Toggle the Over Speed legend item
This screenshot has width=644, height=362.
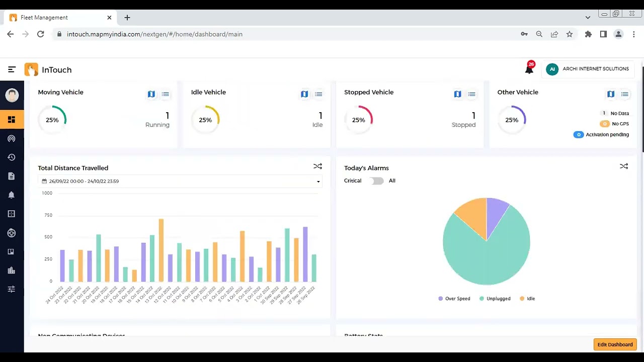[454, 299]
